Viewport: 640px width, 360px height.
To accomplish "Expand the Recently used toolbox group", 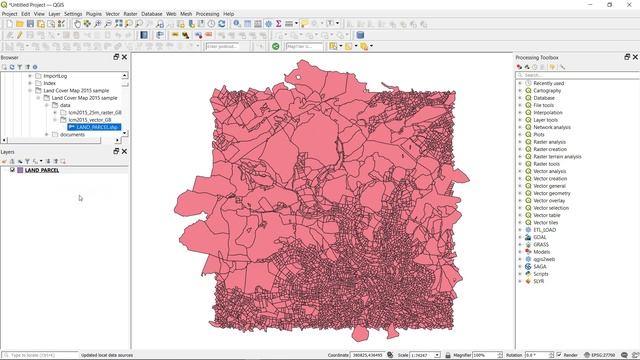I will click(520, 83).
